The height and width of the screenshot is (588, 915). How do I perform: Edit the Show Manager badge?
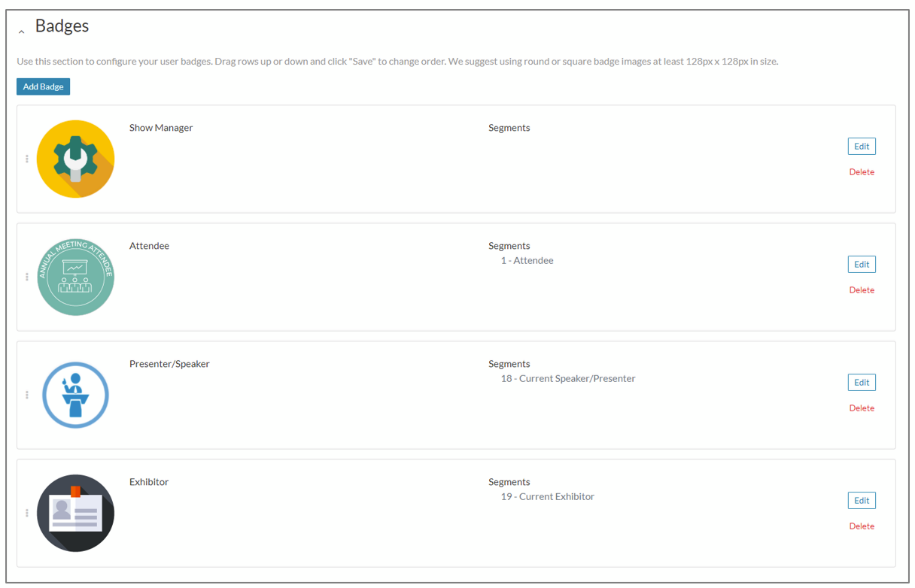click(x=862, y=147)
